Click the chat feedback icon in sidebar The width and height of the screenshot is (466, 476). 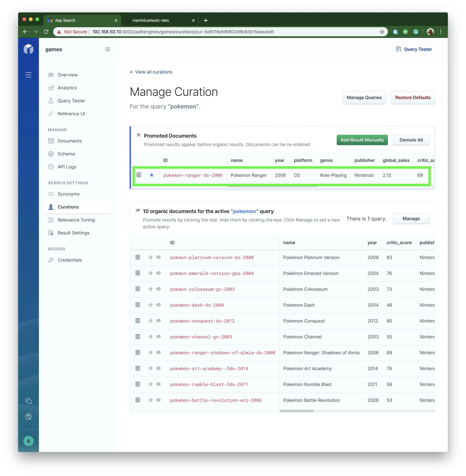pyautogui.click(x=28, y=401)
